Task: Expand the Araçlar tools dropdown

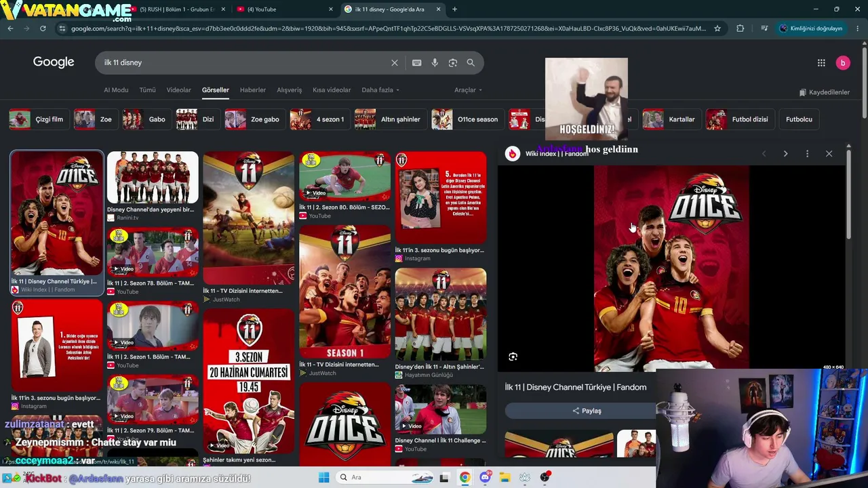Action: tap(468, 90)
